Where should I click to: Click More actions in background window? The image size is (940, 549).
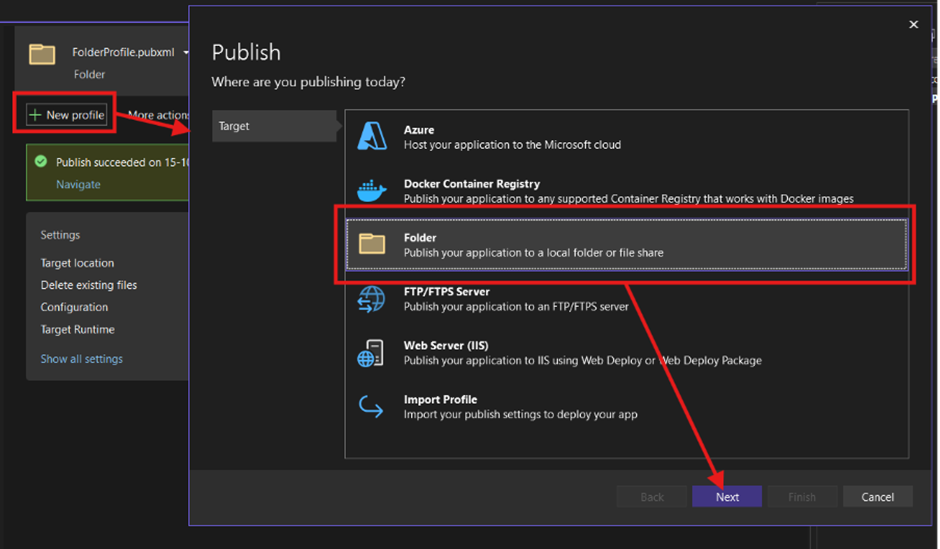click(x=158, y=114)
